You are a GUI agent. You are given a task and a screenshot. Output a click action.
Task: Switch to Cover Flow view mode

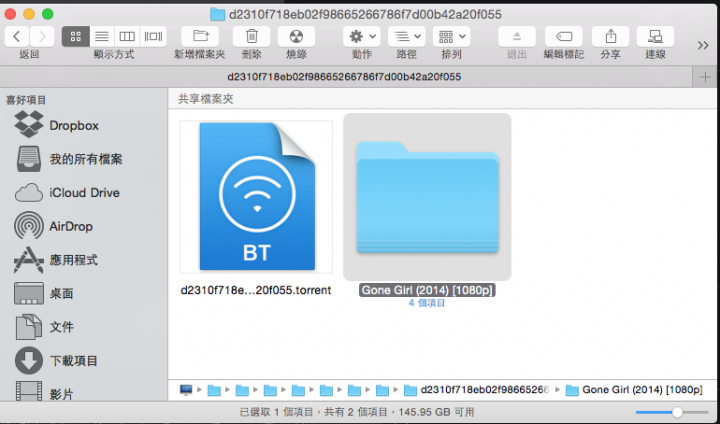click(153, 36)
